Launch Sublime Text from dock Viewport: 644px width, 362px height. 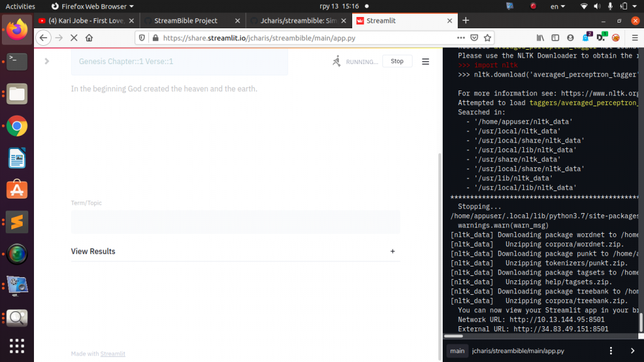tap(17, 222)
